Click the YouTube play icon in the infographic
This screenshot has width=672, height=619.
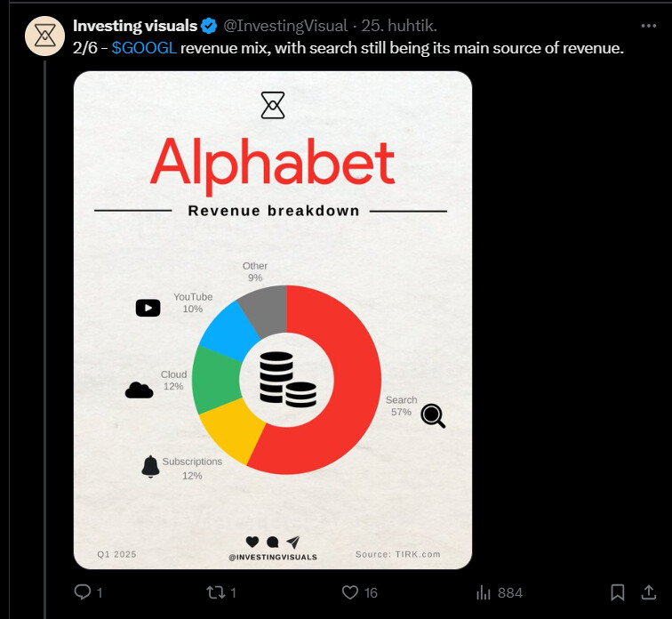point(148,308)
